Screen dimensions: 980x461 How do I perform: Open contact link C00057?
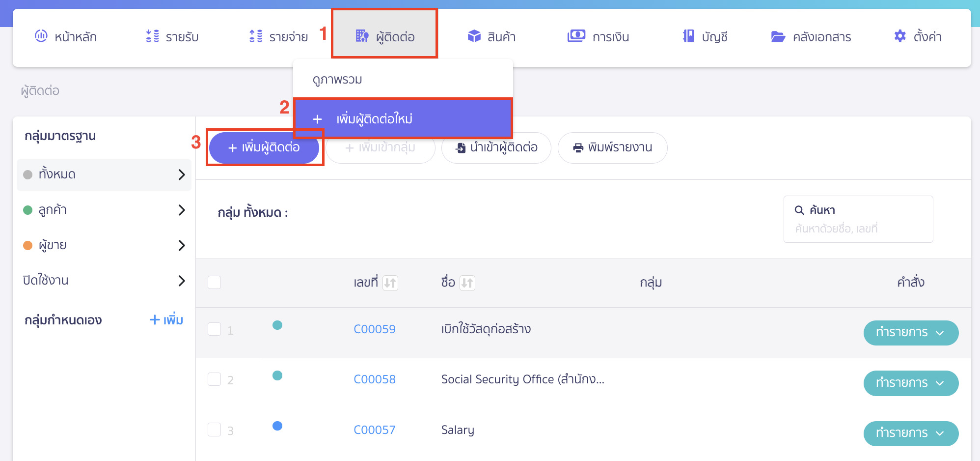point(374,430)
